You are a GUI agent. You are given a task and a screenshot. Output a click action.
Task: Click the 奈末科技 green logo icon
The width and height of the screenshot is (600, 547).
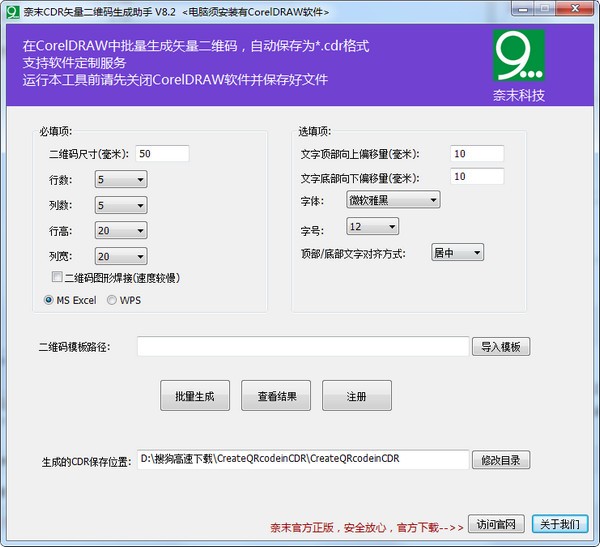(x=525, y=56)
